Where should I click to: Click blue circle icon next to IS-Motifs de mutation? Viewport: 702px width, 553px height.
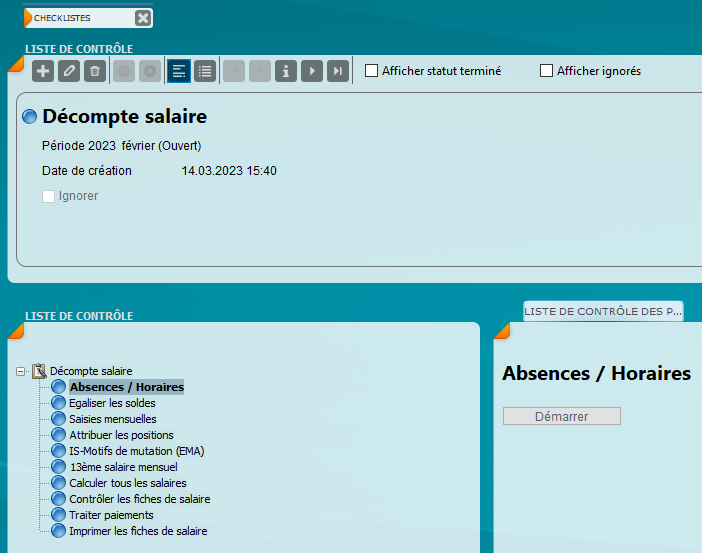tap(58, 450)
